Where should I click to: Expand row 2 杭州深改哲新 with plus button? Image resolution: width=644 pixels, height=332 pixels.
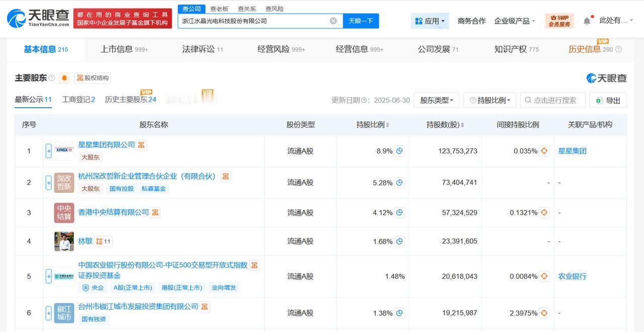coord(49,183)
